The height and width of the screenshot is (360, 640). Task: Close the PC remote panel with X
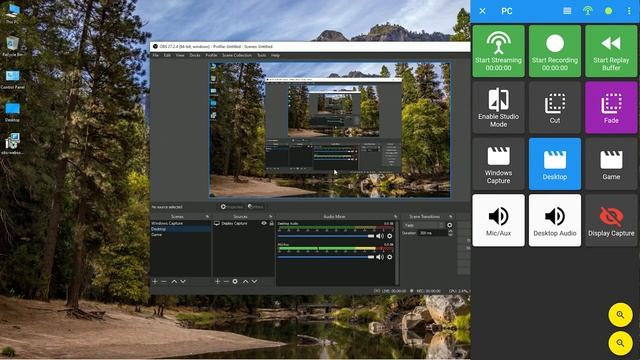pyautogui.click(x=482, y=11)
